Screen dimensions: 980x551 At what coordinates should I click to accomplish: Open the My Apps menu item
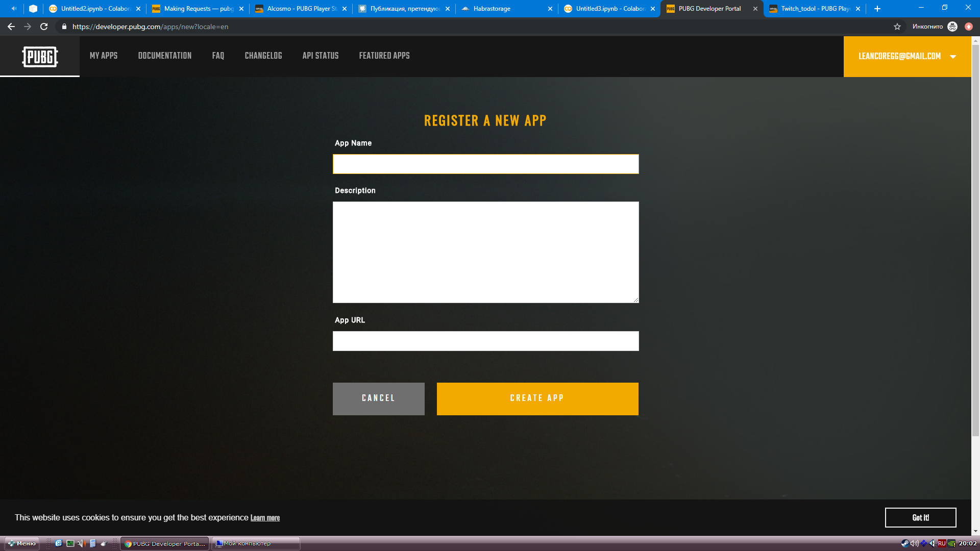pyautogui.click(x=104, y=56)
